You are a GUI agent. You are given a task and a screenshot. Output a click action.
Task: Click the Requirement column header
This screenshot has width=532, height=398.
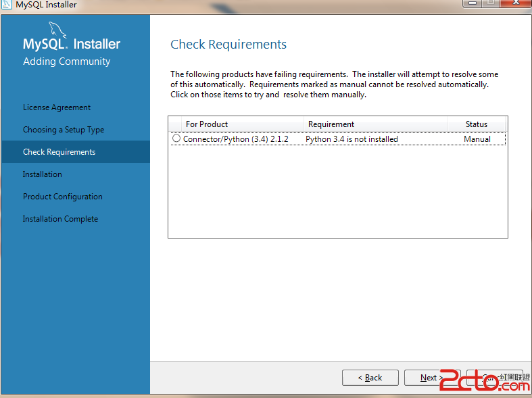(x=376, y=124)
